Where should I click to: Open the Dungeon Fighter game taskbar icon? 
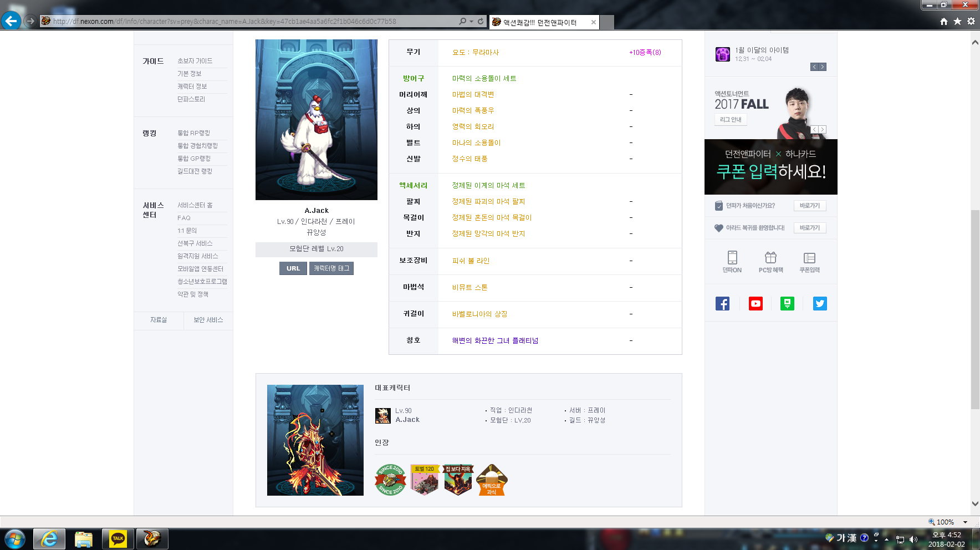point(152,539)
